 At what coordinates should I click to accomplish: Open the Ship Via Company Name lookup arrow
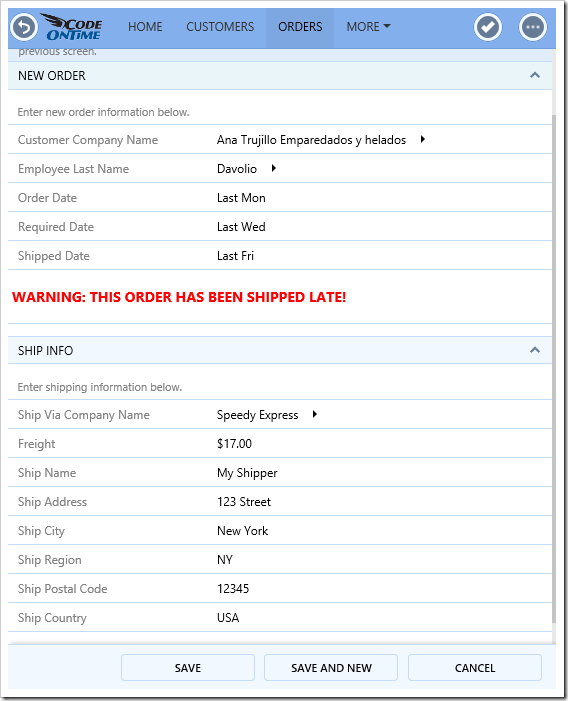(x=315, y=414)
